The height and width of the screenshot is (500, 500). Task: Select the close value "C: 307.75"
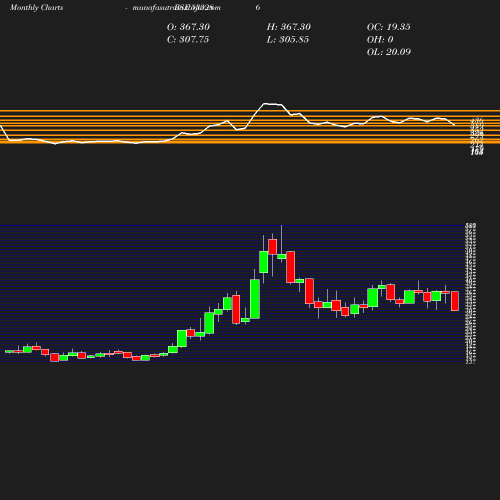click(x=188, y=40)
